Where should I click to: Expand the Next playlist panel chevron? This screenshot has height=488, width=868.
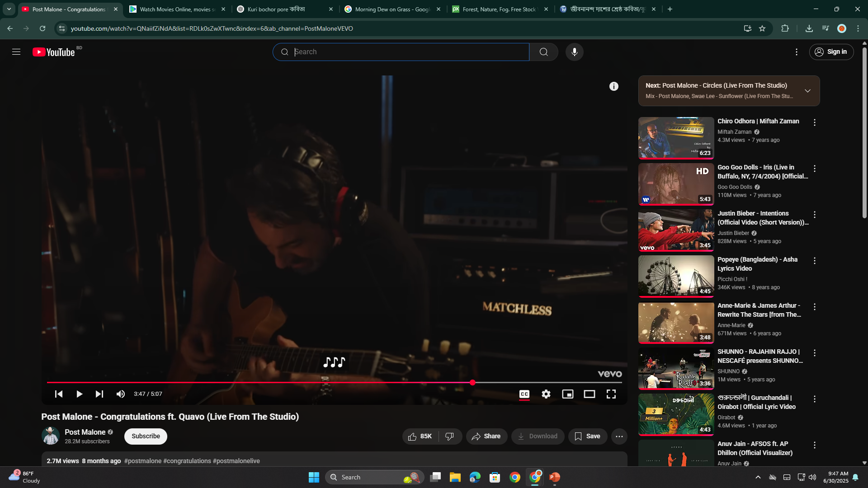point(807,91)
